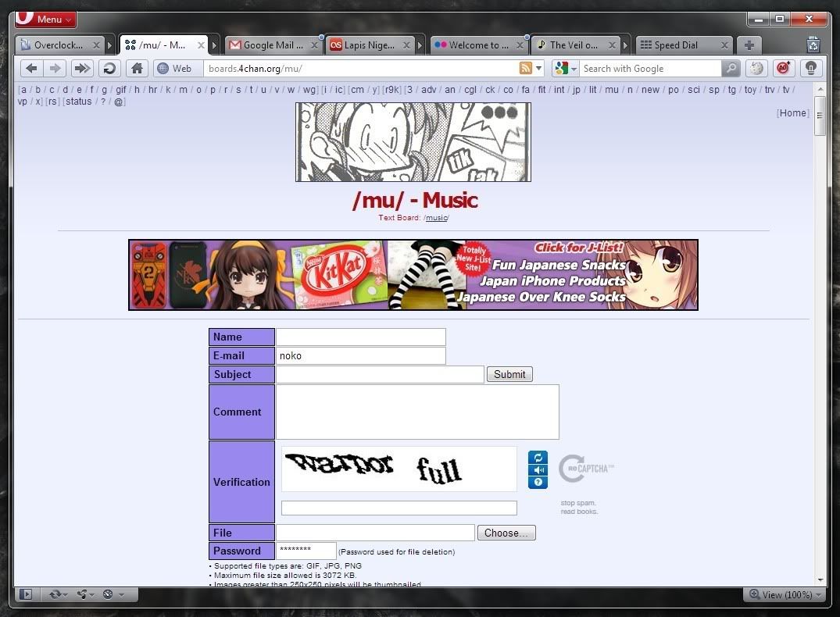The height and width of the screenshot is (617, 840).
Task: Open the reCAPTCHA help icon
Action: [538, 483]
